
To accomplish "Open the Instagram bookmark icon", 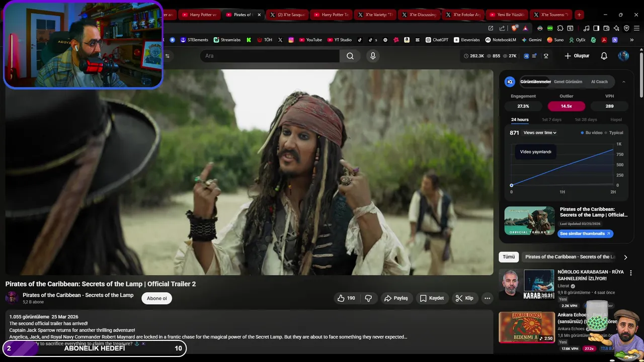I will coord(291,40).
